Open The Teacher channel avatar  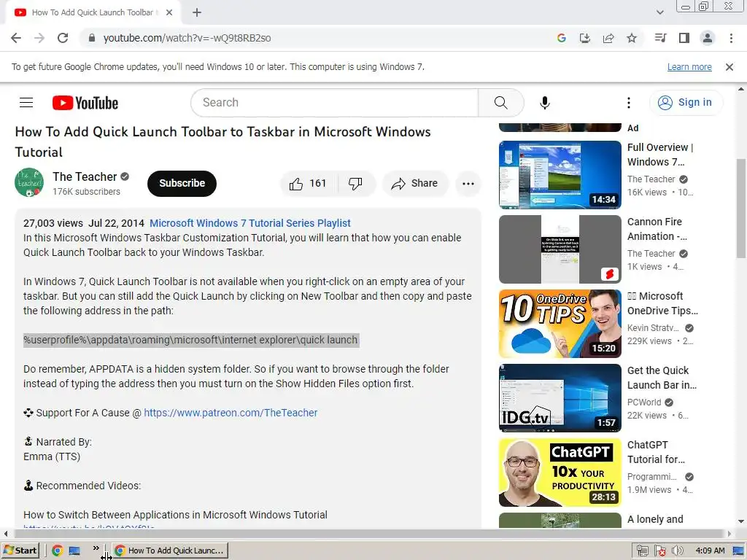click(x=29, y=182)
